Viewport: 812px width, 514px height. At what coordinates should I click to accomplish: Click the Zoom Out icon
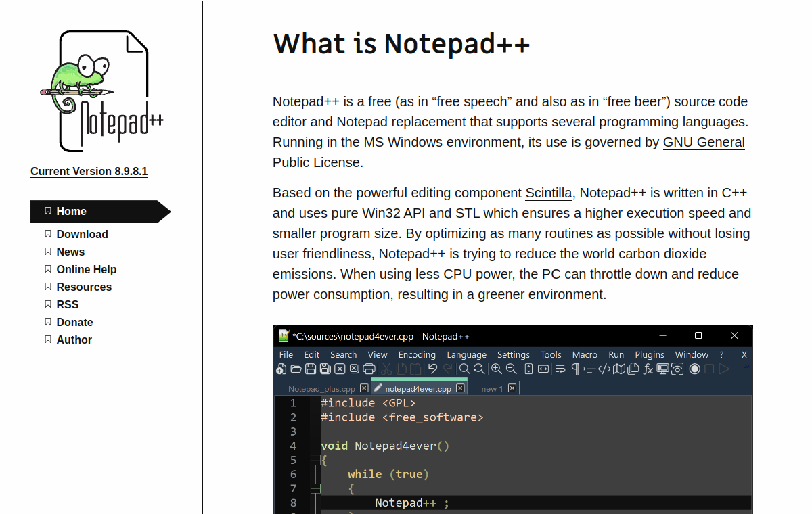click(x=511, y=369)
